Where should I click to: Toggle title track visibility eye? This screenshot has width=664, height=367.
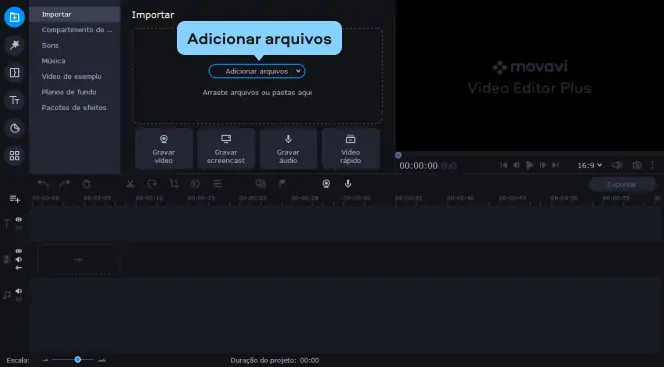(19, 219)
